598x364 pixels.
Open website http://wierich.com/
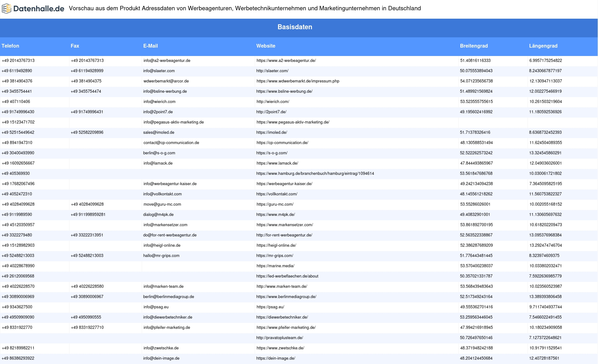273,102
